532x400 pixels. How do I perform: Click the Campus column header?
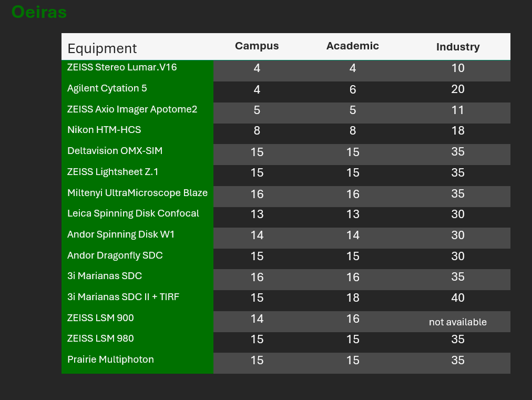pos(257,46)
